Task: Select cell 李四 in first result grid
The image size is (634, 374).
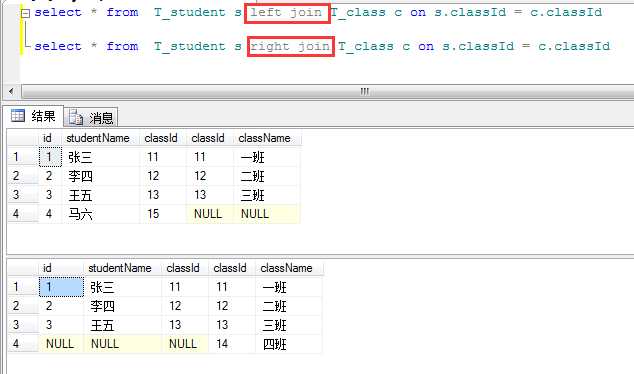Action: 101,176
